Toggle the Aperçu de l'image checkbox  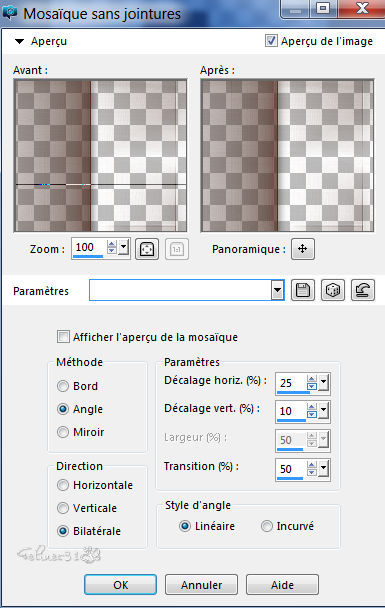pyautogui.click(x=271, y=41)
